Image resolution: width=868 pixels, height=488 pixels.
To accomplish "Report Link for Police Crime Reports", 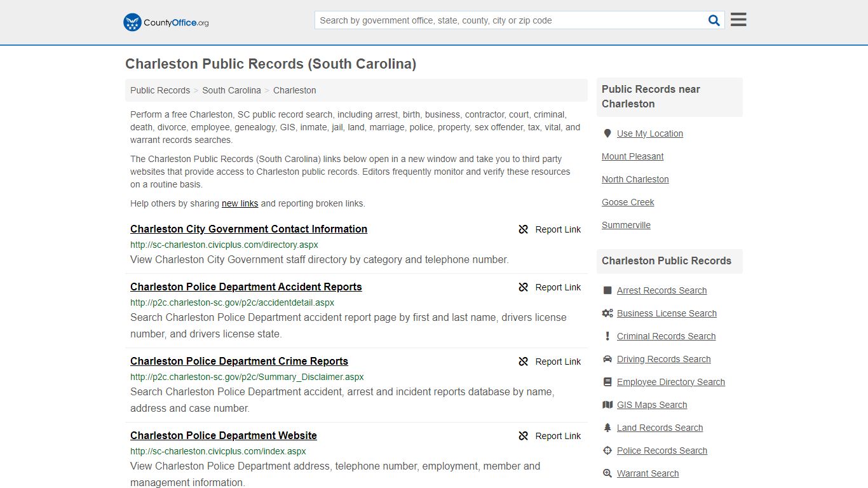I will pyautogui.click(x=558, y=362).
